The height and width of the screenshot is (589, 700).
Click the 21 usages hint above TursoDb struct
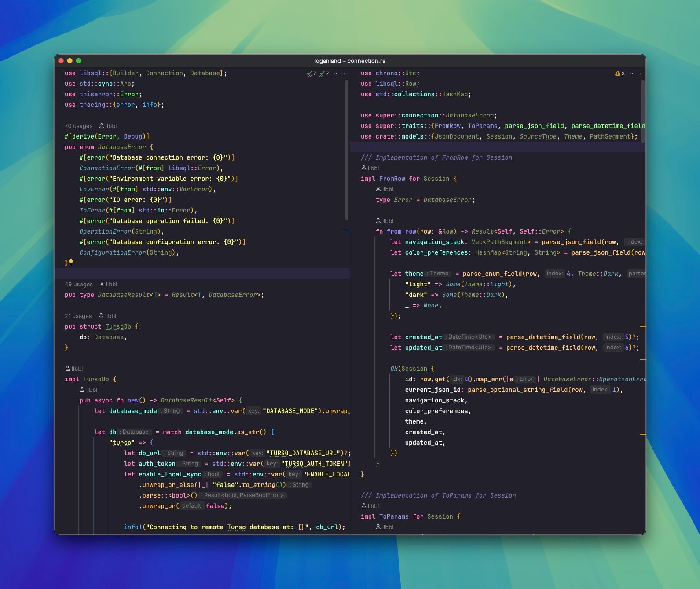pos(78,316)
